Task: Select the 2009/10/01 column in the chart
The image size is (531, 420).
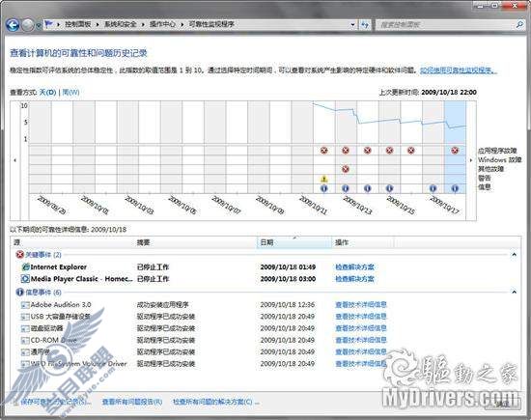Action: [x=84, y=147]
